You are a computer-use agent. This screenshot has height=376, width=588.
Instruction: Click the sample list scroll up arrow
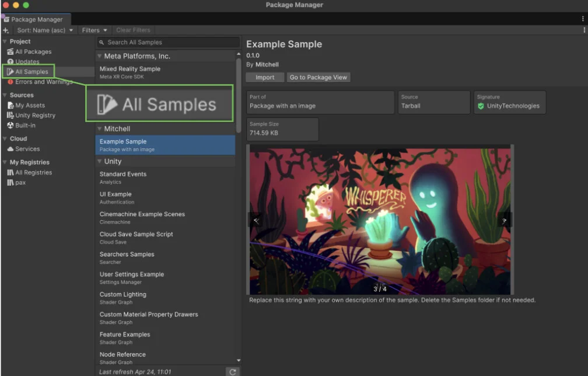[239, 54]
